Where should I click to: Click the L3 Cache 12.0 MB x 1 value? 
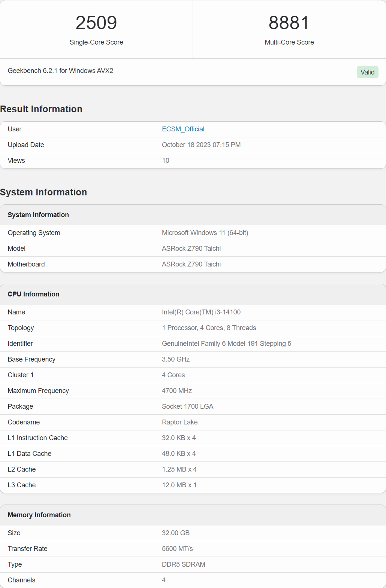coord(179,485)
